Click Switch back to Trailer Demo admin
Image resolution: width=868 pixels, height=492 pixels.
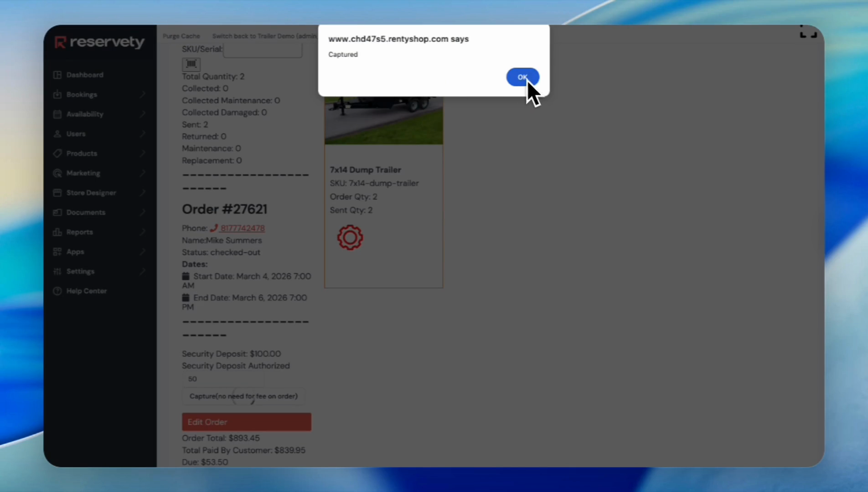pos(264,36)
